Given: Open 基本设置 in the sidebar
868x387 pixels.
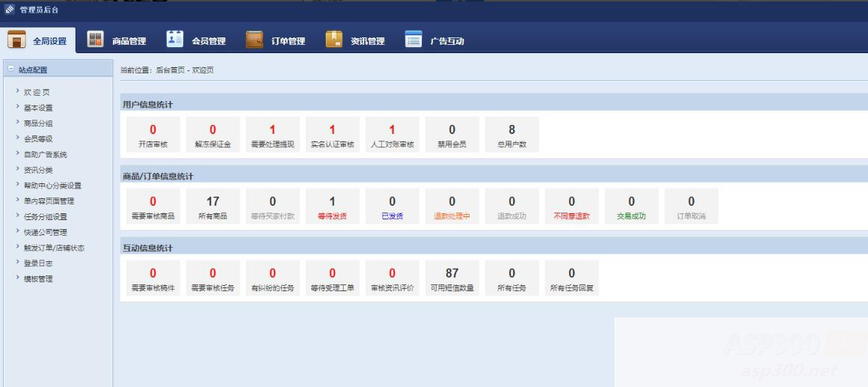Looking at the screenshot, I should click(39, 108).
